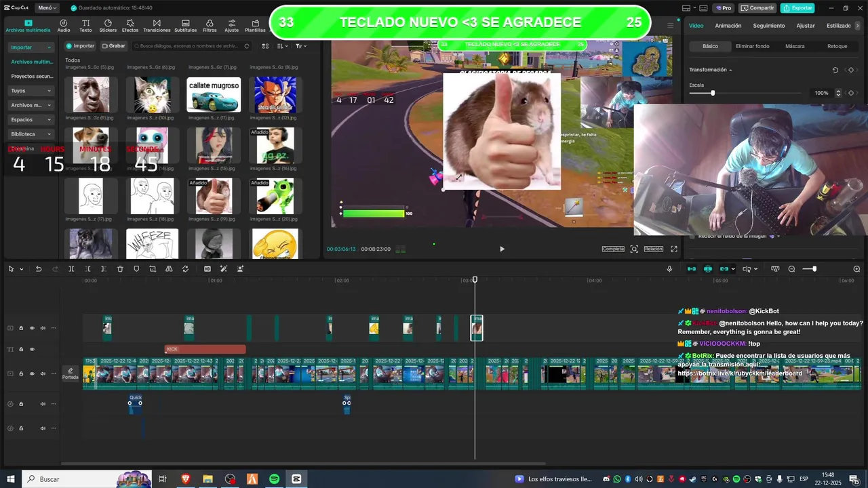
Task: Open the Transiciones panel
Action: (x=157, y=26)
